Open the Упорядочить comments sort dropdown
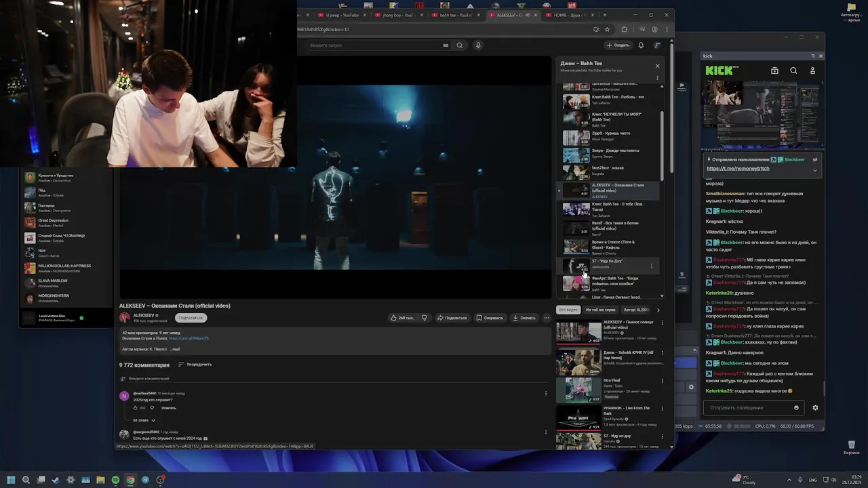Screen dimensions: 868x488 coord(195,365)
